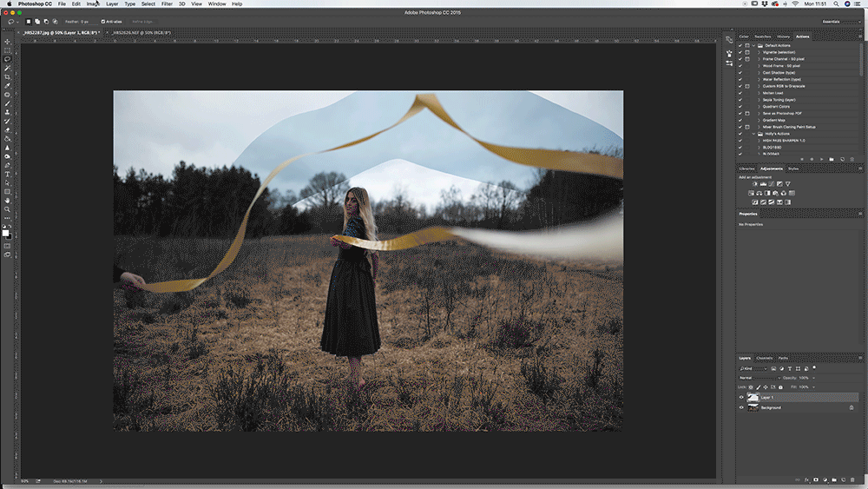Image resolution: width=868 pixels, height=489 pixels.
Task: Add a Levels adjustment
Action: [763, 184]
